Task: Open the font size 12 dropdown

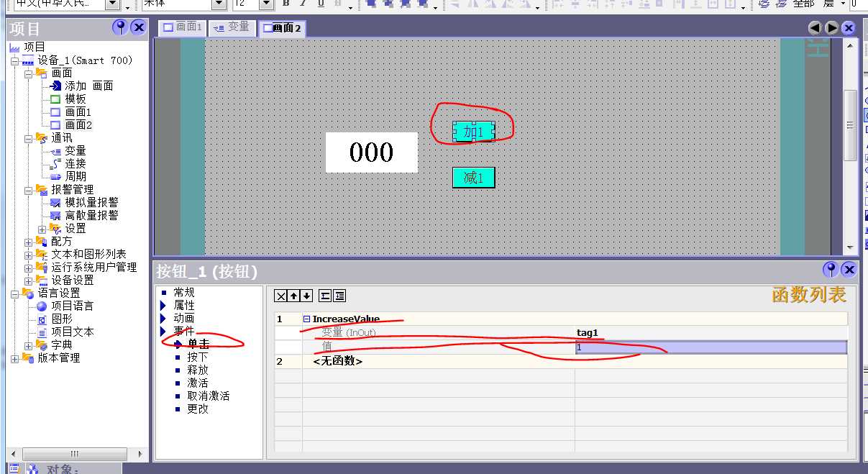Action: pyautogui.click(x=265, y=4)
